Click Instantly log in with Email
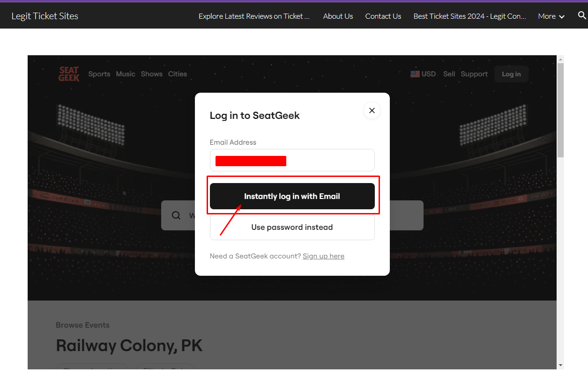Image resolution: width=588 pixels, height=375 pixels. pos(292,196)
